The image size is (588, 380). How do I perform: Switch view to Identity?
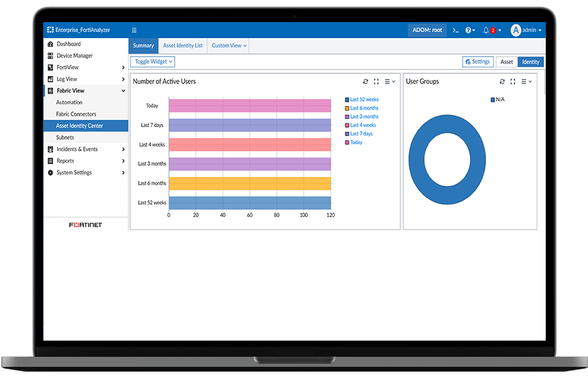point(531,62)
